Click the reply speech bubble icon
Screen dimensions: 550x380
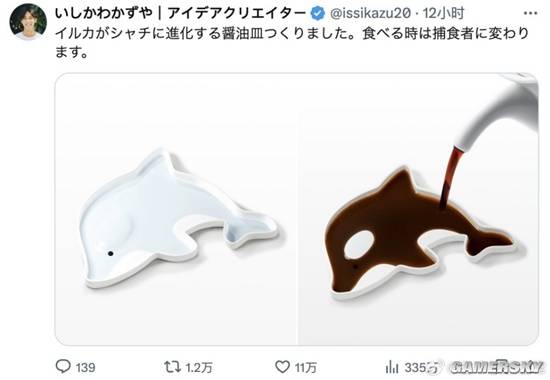pos(63,367)
